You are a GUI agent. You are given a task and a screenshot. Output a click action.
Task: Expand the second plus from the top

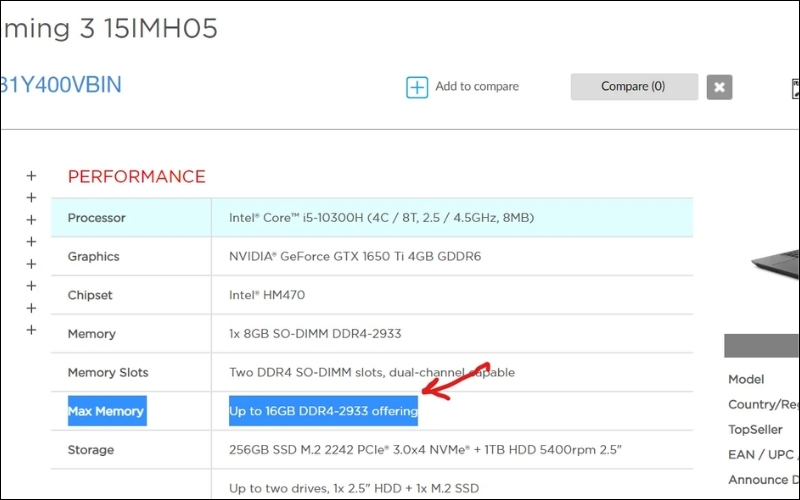coord(31,198)
